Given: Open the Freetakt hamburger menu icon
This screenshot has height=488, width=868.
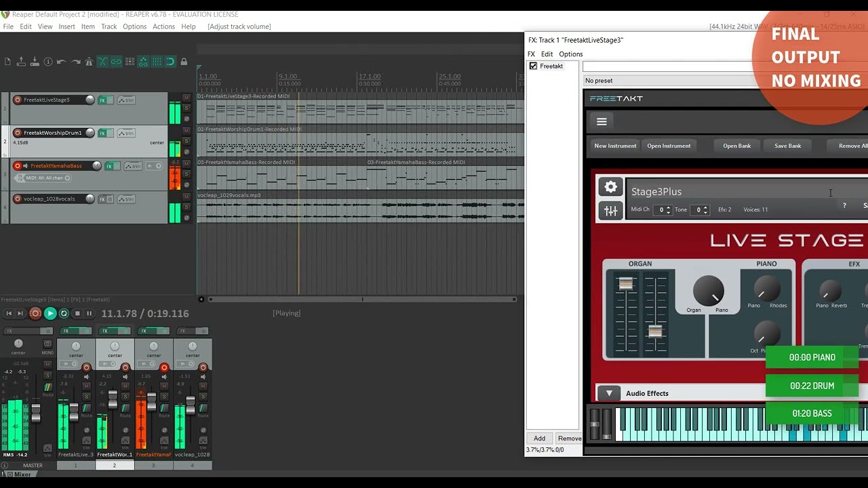Looking at the screenshot, I should [x=601, y=122].
